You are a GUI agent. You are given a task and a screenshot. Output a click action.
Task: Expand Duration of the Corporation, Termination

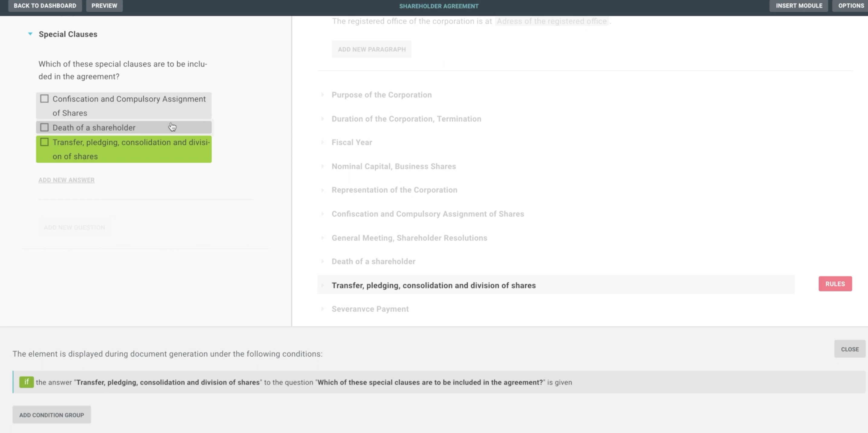coord(323,119)
